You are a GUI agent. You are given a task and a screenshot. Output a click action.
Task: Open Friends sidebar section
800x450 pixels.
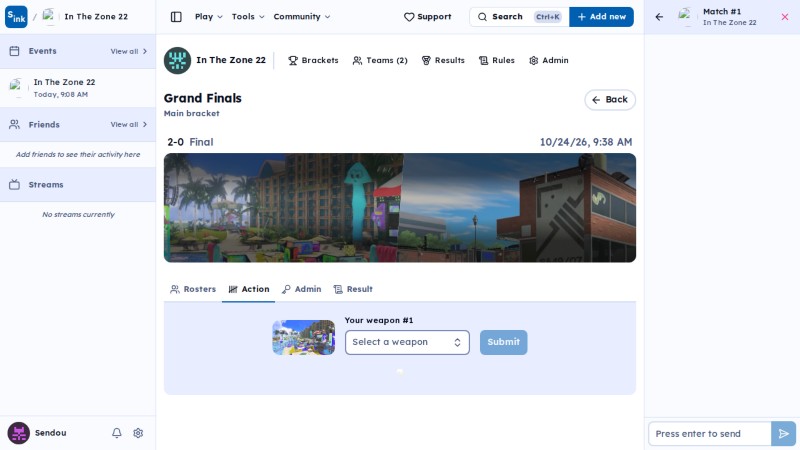tap(44, 124)
